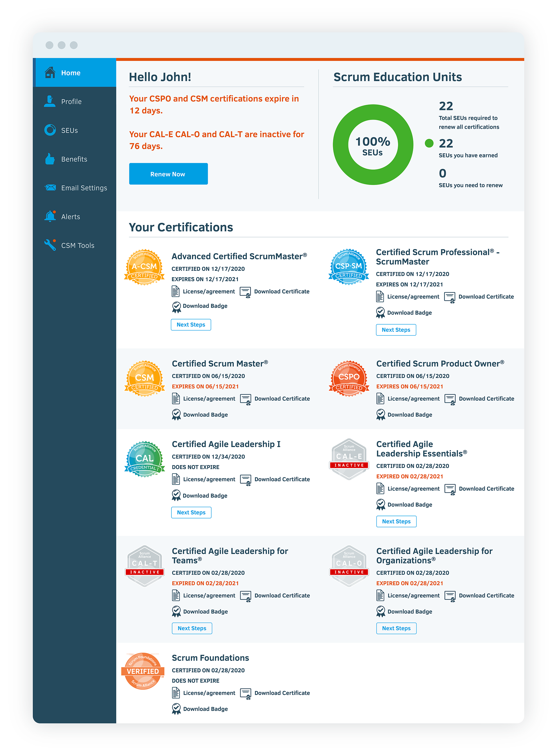Open Benefits in the sidebar
This screenshot has height=756, width=557.
(75, 159)
